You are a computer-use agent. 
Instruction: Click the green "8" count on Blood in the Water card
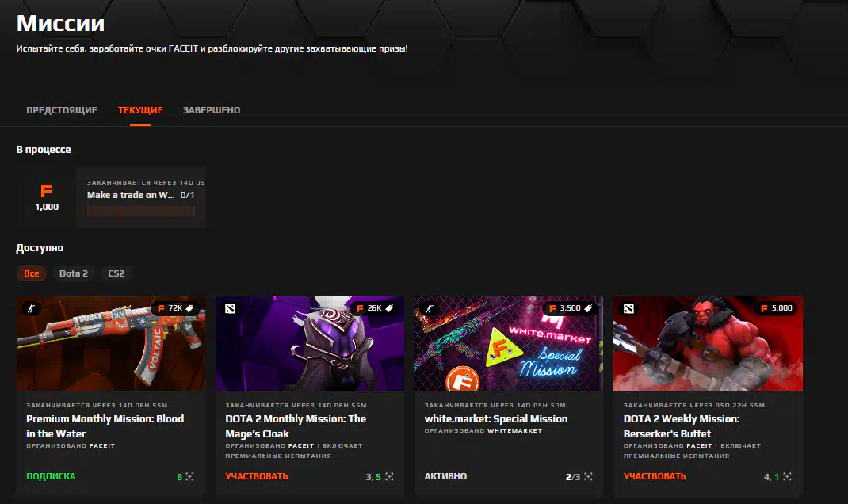pyautogui.click(x=180, y=477)
